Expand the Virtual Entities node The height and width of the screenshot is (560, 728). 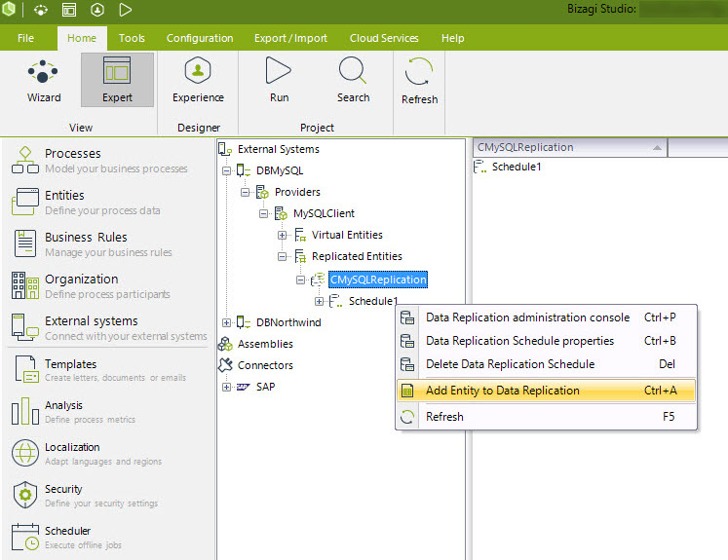click(x=282, y=236)
